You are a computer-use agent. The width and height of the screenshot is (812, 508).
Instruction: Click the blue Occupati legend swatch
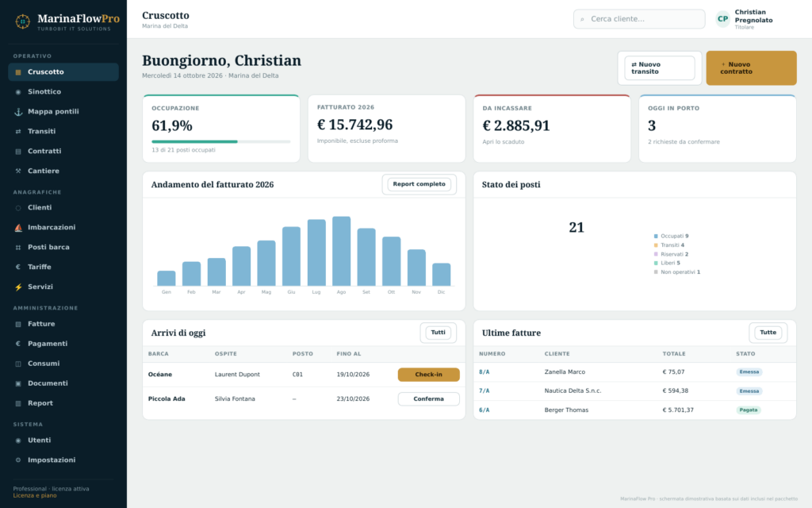(x=656, y=236)
